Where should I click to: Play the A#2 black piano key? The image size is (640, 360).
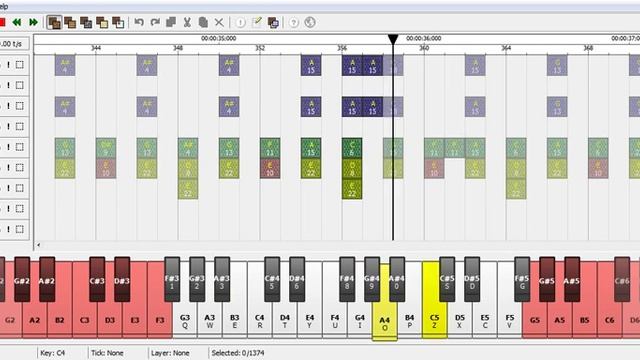pyautogui.click(x=47, y=280)
